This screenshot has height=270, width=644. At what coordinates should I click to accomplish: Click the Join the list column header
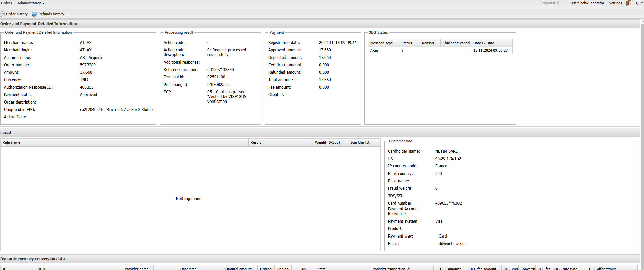pos(360,142)
